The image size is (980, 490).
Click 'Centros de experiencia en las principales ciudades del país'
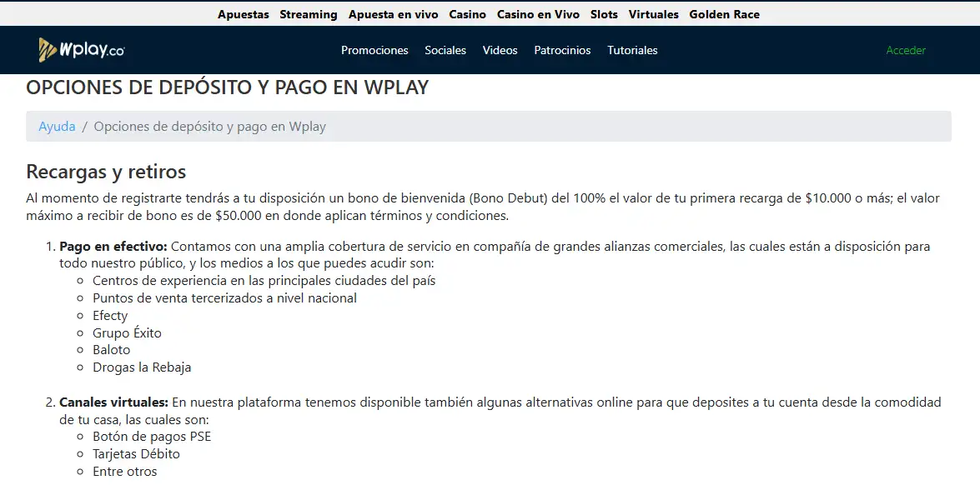pos(264,281)
